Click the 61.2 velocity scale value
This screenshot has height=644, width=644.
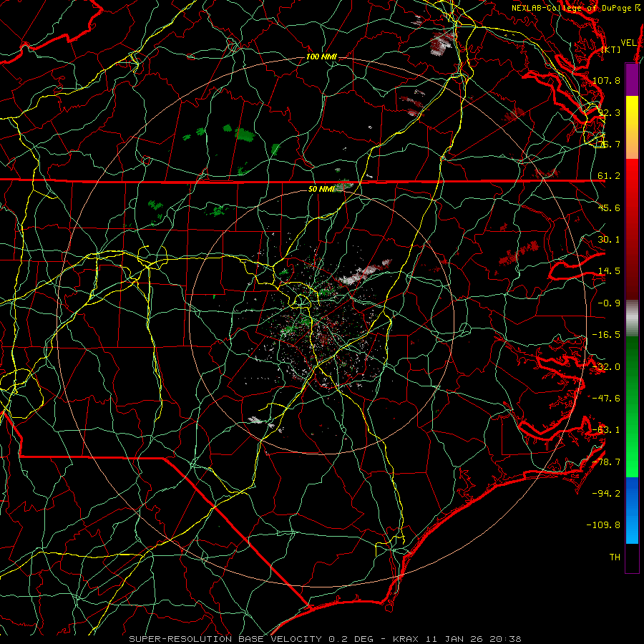click(x=609, y=176)
